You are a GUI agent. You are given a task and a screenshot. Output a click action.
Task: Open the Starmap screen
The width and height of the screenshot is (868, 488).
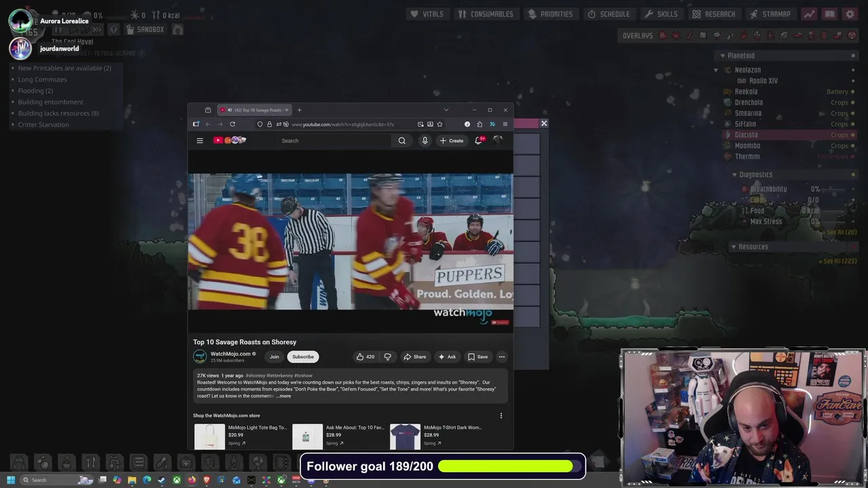[x=770, y=14]
